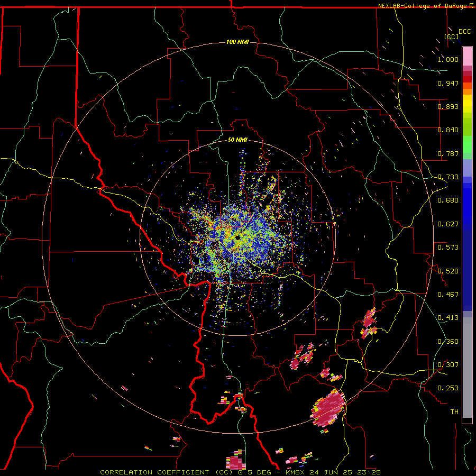476x476 pixels.
Task: Pick the black bottom segment beside TH
Action: click(x=467, y=420)
